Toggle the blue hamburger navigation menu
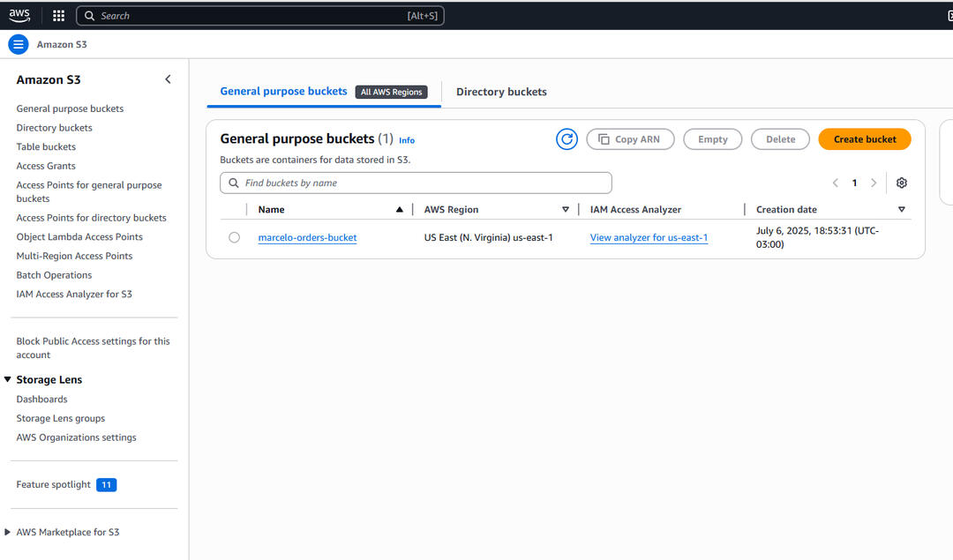953x560 pixels. click(x=18, y=44)
